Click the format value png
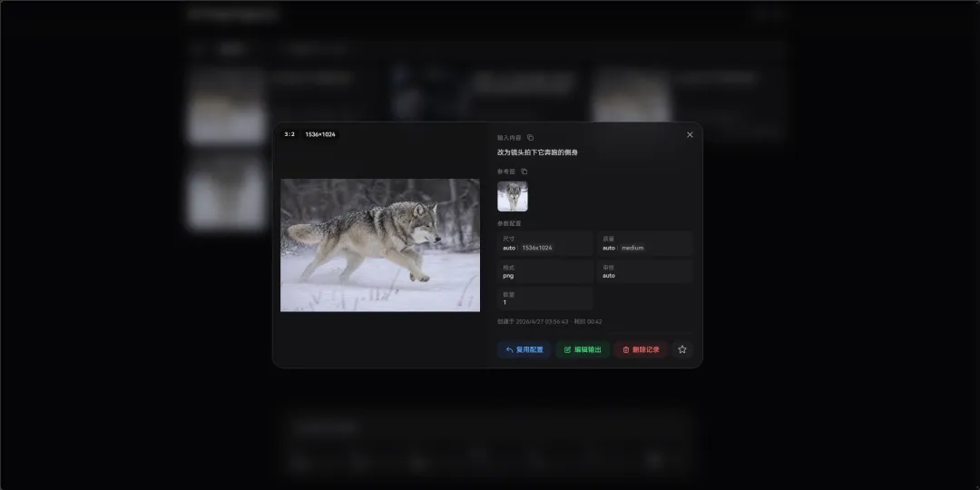Image resolution: width=980 pixels, height=490 pixels. [508, 276]
